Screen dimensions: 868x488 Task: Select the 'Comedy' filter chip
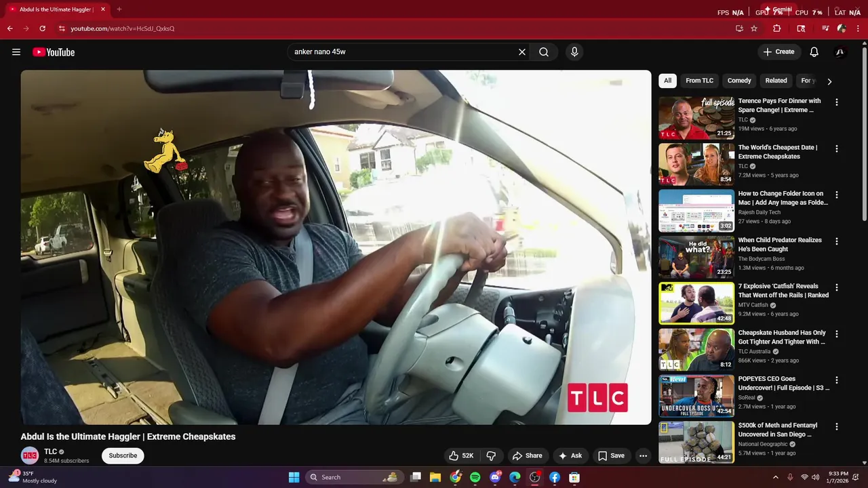coord(739,81)
